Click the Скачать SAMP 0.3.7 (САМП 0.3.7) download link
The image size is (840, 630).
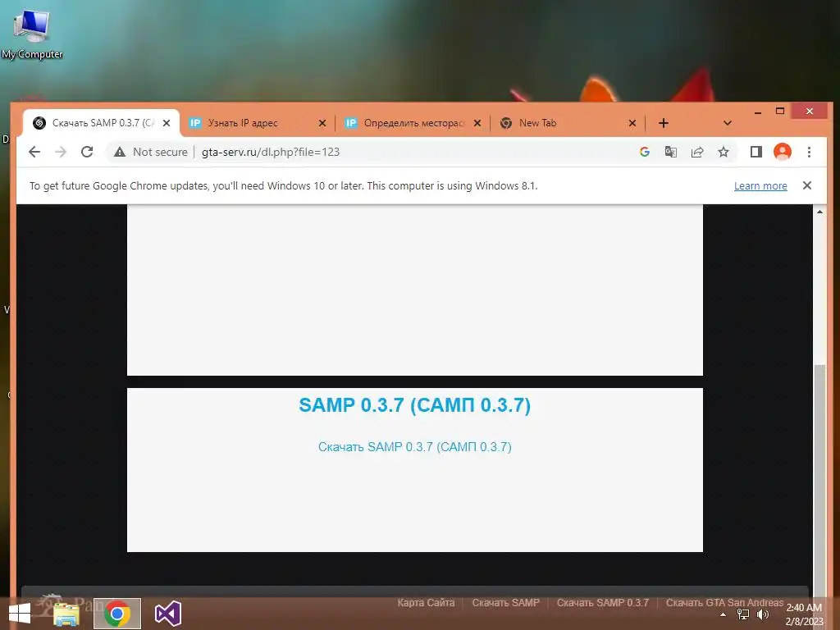click(414, 447)
